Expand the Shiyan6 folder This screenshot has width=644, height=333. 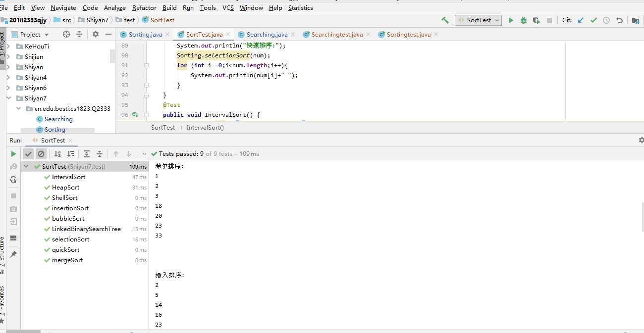point(8,88)
